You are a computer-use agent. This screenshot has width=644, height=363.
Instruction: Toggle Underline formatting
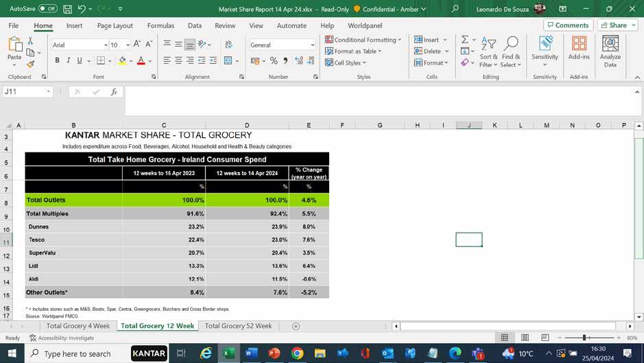pyautogui.click(x=80, y=61)
